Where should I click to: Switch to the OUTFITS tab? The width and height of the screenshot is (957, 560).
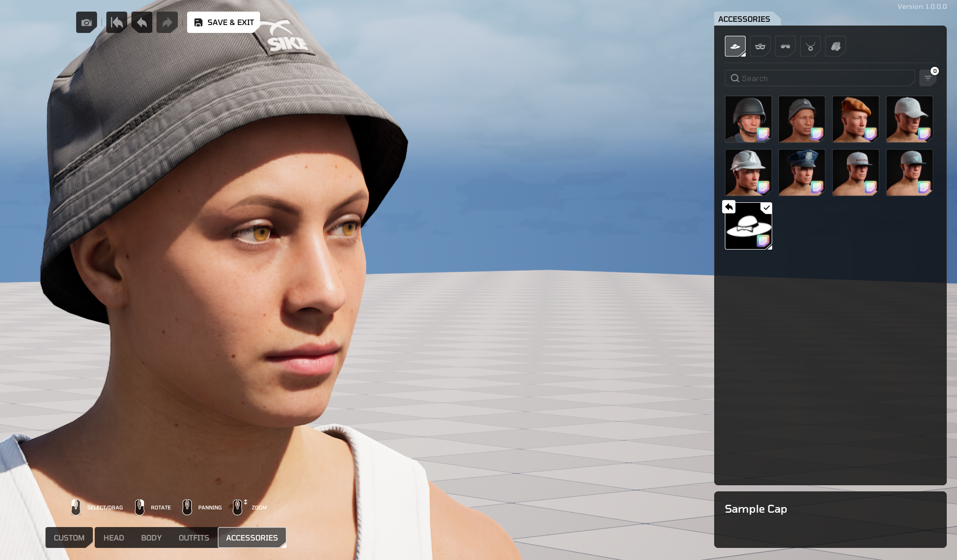click(x=194, y=538)
